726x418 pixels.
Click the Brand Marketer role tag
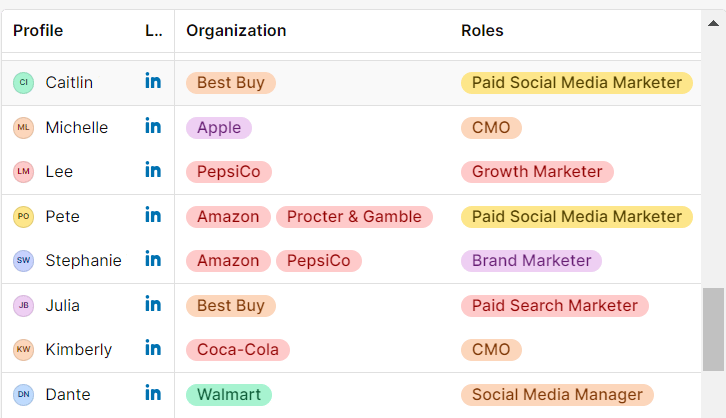(531, 261)
